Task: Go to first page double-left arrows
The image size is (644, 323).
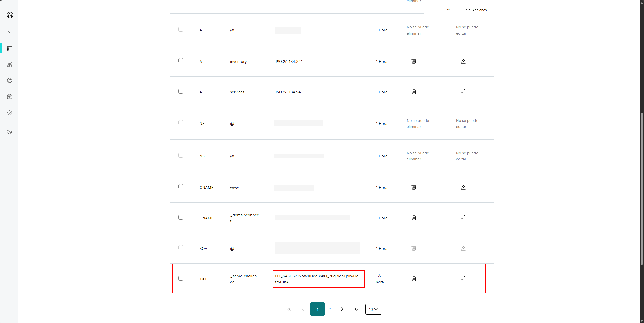Action: [289, 309]
